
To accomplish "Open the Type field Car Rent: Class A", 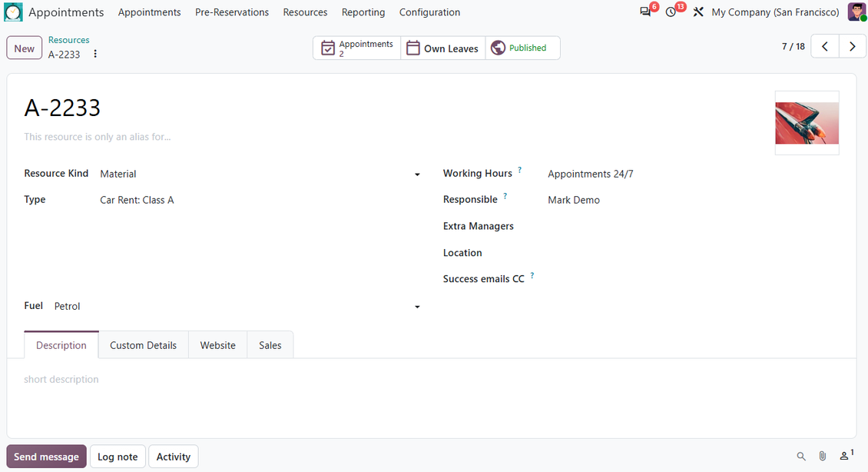I will pos(260,200).
